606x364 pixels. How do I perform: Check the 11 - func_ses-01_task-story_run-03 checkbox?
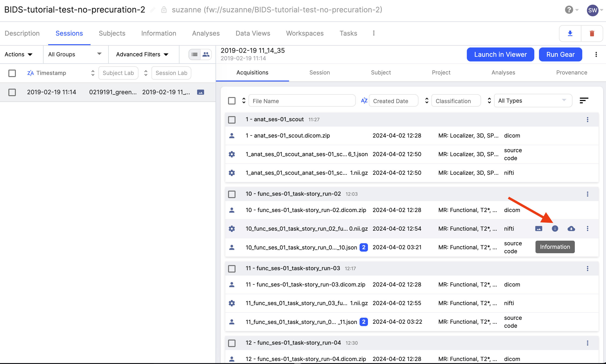232,269
